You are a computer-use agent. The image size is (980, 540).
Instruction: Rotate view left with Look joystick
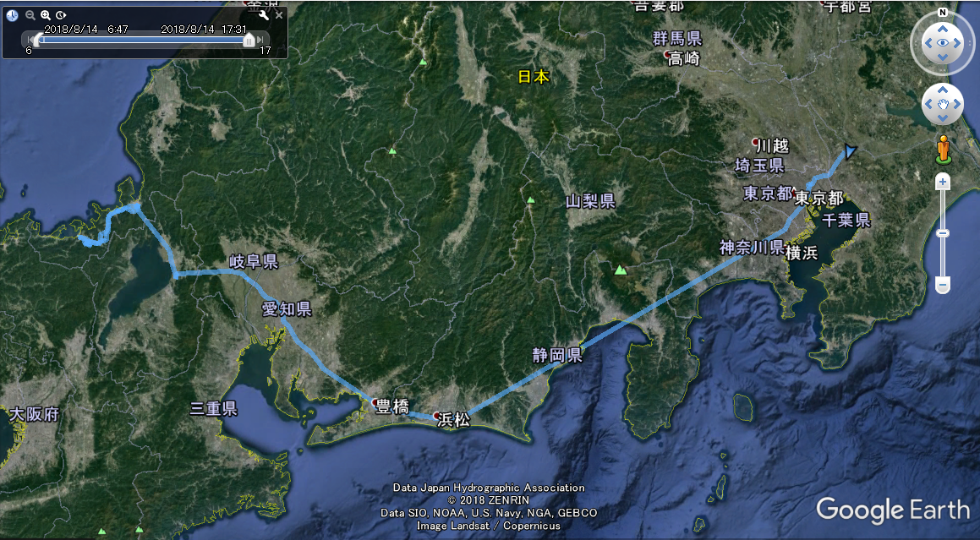(928, 43)
